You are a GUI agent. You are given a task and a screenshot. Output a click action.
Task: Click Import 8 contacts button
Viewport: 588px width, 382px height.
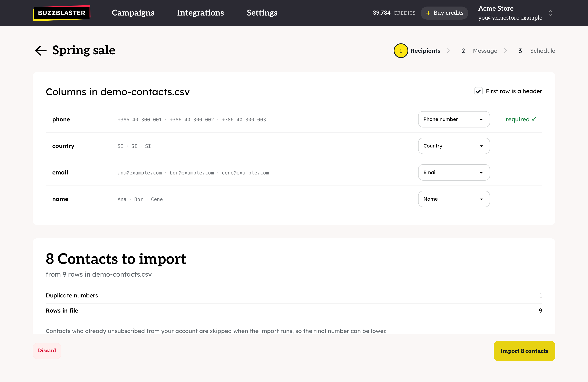pos(524,351)
